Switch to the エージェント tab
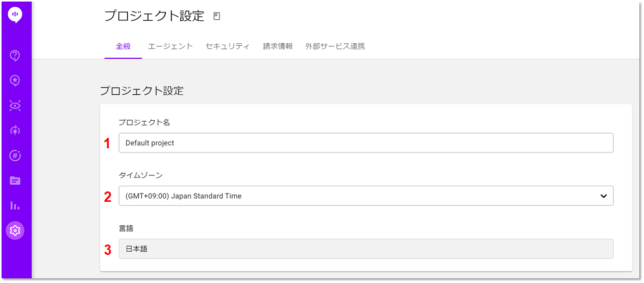Screen dimensions: 644x283 click(x=170, y=46)
